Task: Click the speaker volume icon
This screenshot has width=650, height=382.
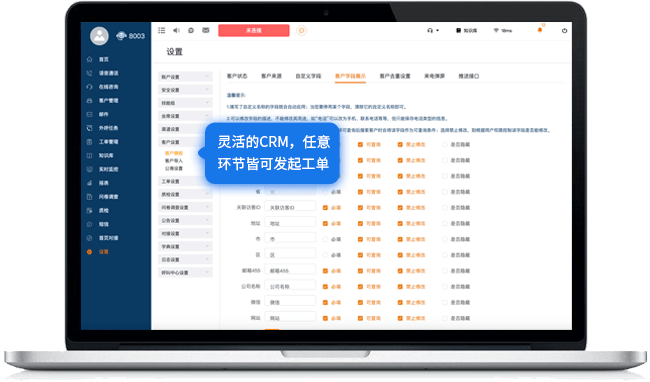Action: pos(176,30)
